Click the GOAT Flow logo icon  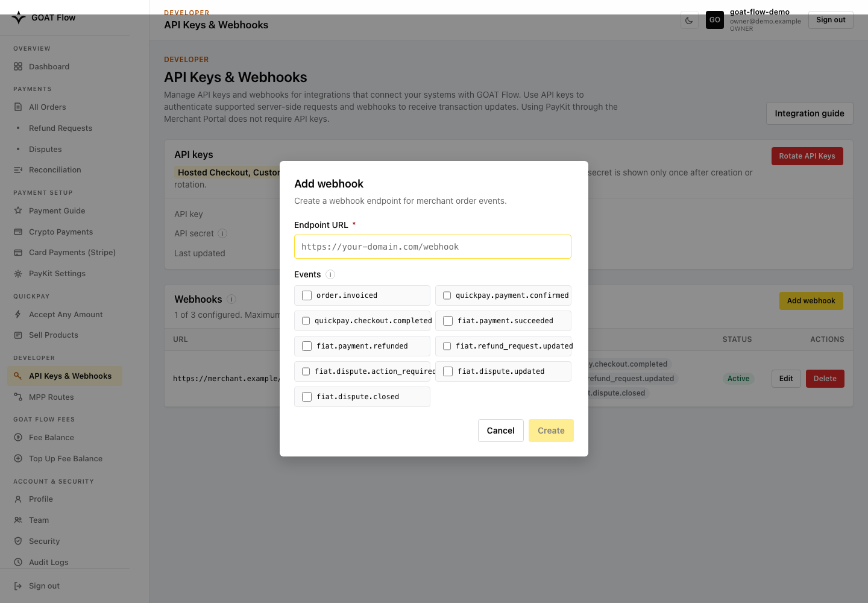coord(19,17)
